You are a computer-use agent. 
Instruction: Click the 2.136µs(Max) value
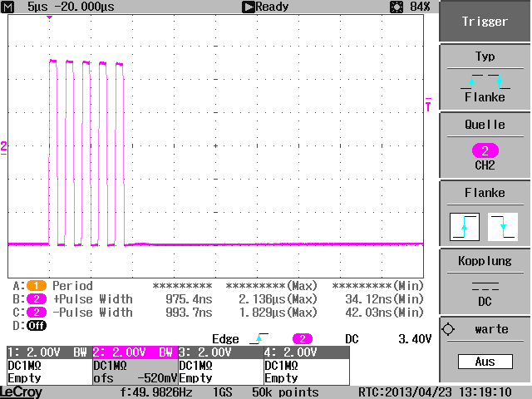tap(278, 299)
